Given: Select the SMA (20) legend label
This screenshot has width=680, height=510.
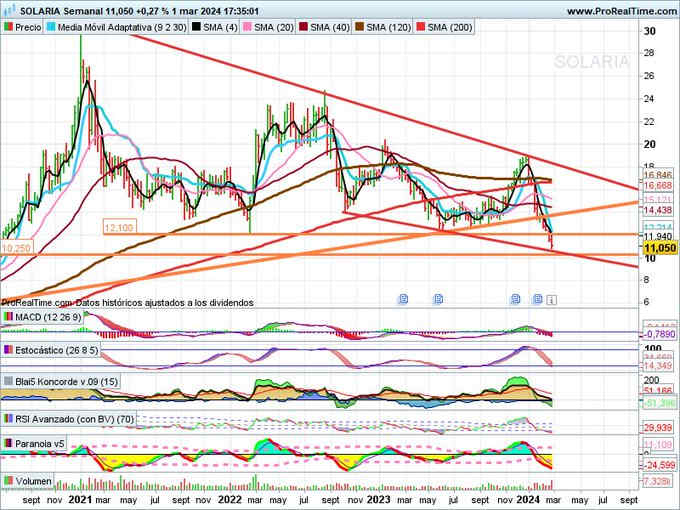Looking at the screenshot, I should 274,27.
